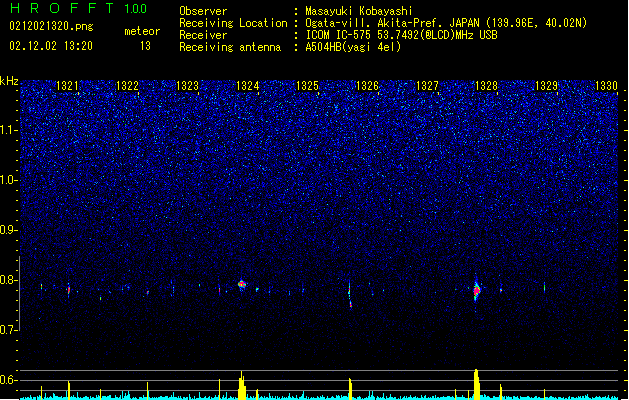
Task: Click the tallest yellow power bar under 1328
Action: point(477,384)
